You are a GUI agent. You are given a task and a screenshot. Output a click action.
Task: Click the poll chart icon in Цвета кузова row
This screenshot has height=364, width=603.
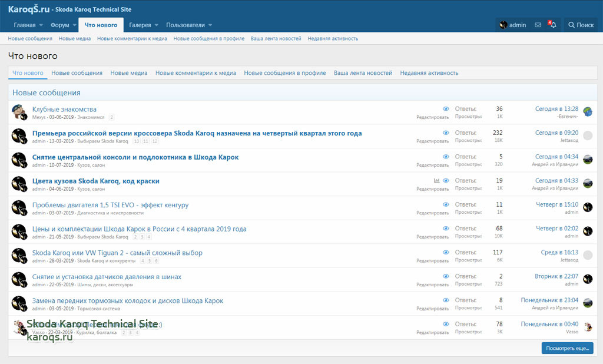436,180
